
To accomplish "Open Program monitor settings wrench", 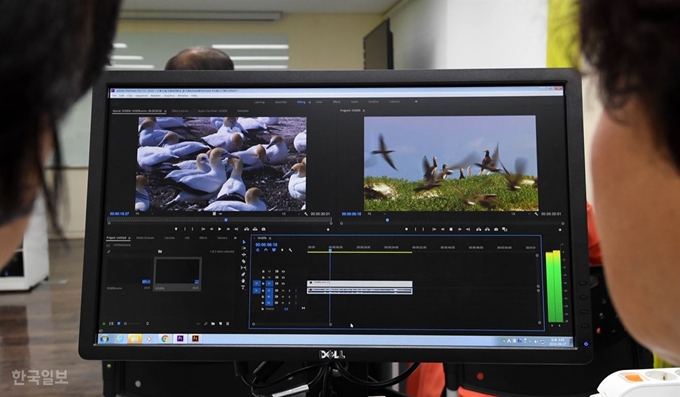I will [x=536, y=214].
